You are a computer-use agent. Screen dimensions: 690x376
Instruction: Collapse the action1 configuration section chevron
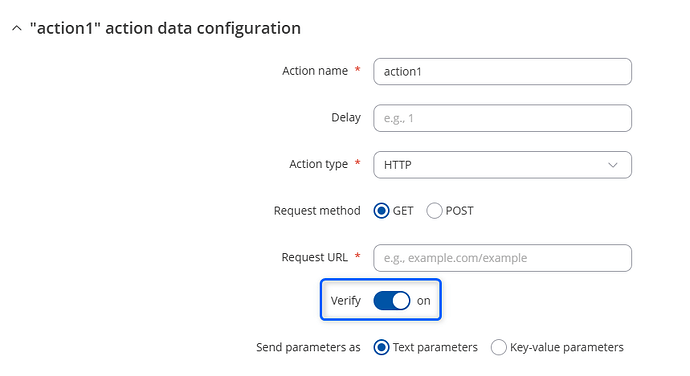[x=17, y=29]
